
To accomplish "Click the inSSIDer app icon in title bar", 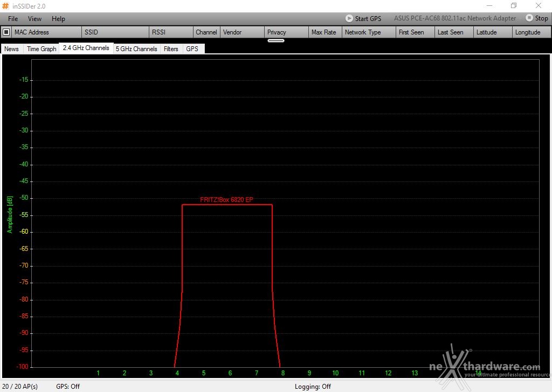I will 5,6.
